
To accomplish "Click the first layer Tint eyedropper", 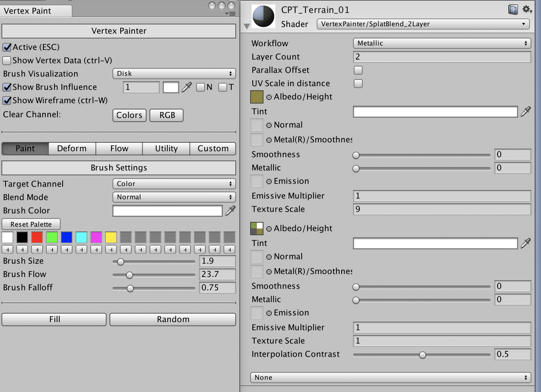I will tap(525, 112).
